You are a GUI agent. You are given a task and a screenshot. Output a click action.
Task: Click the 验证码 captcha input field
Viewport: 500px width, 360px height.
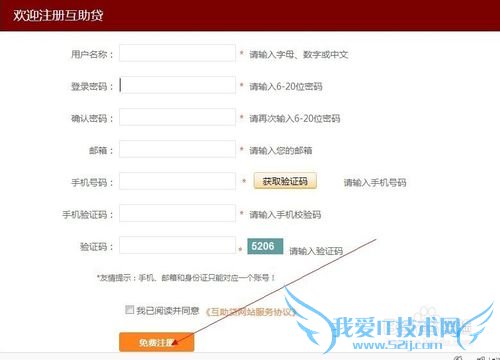(x=177, y=245)
